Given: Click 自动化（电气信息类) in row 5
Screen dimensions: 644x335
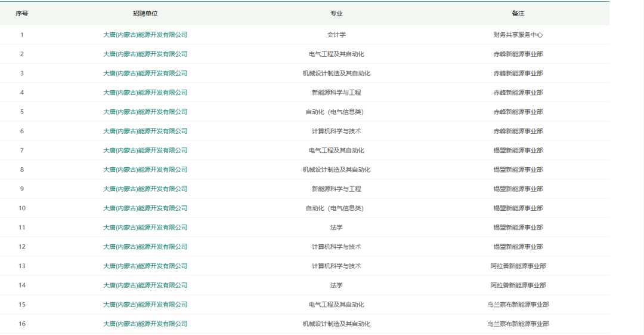Looking at the screenshot, I should (335, 112).
